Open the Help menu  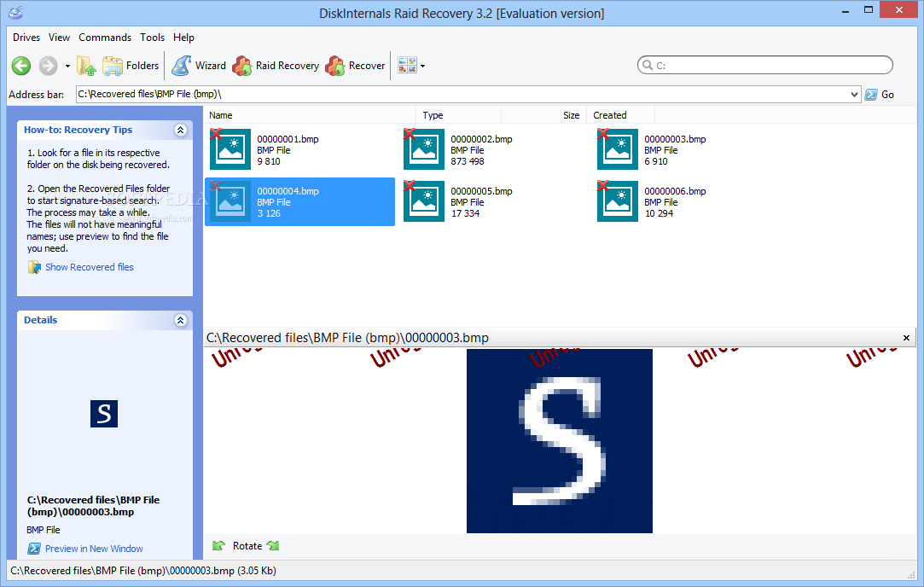pos(183,38)
